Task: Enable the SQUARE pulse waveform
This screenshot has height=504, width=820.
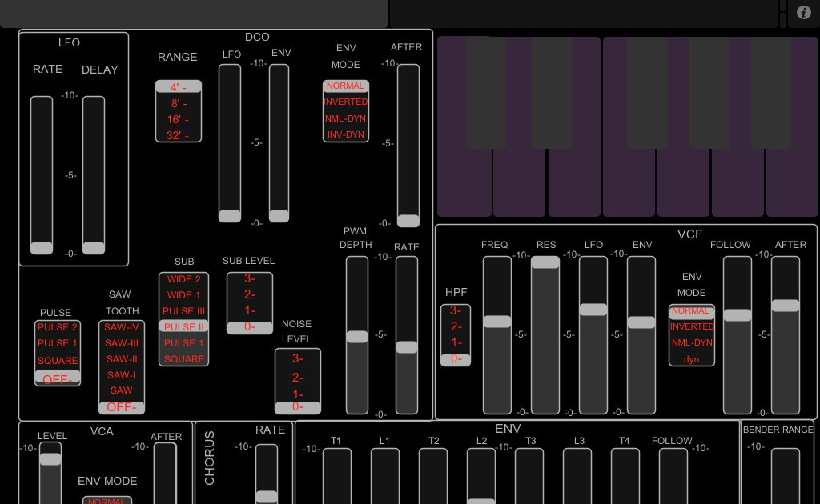Action: tap(57, 358)
